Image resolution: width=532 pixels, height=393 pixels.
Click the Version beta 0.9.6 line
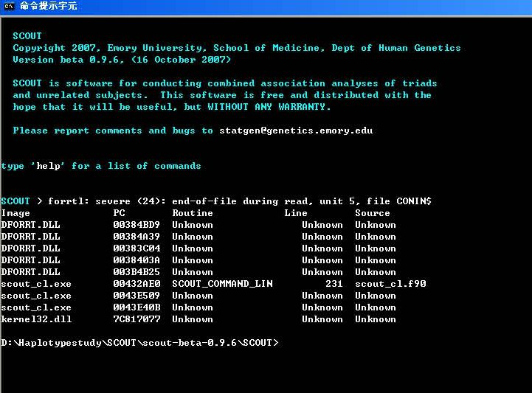pyautogui.click(x=122, y=60)
